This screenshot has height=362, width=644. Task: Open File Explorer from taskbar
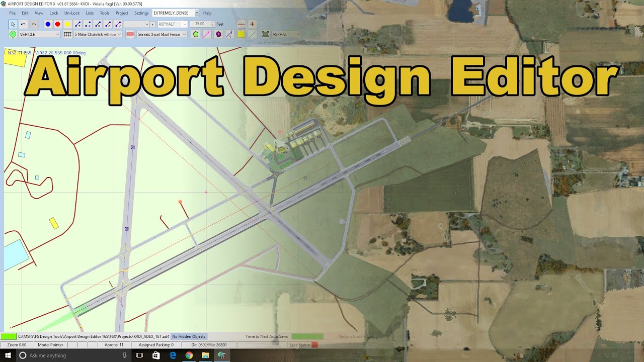click(205, 355)
